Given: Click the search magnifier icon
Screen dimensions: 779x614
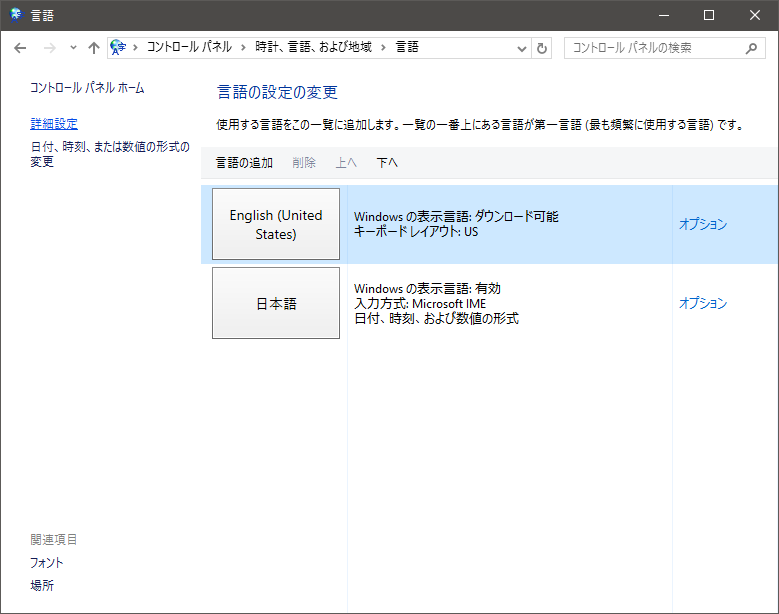Looking at the screenshot, I should tap(751, 48).
